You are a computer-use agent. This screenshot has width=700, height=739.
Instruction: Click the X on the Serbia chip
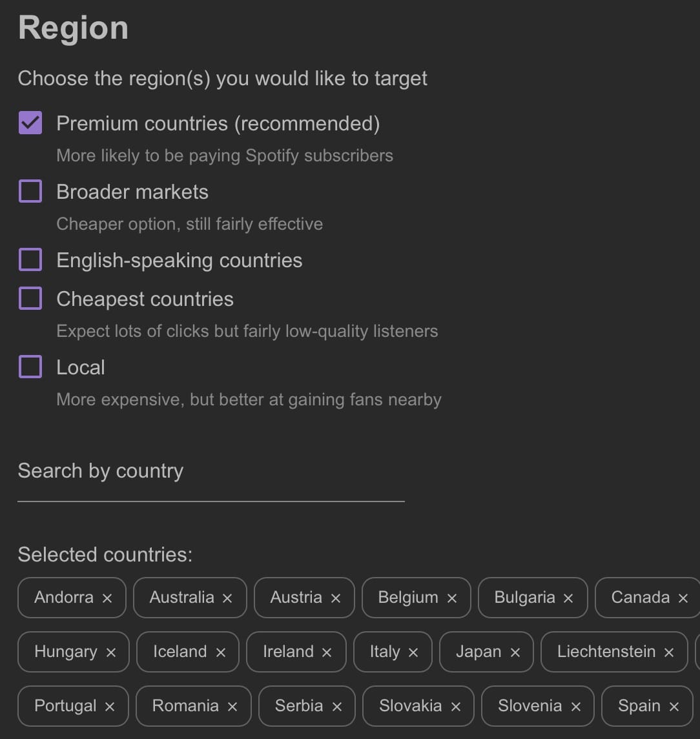(x=337, y=707)
